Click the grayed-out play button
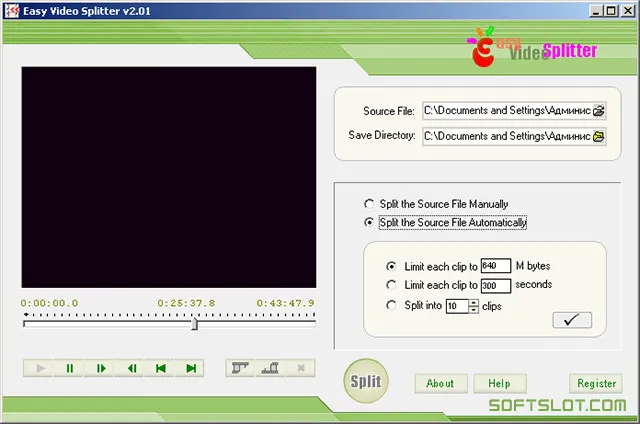 [39, 369]
